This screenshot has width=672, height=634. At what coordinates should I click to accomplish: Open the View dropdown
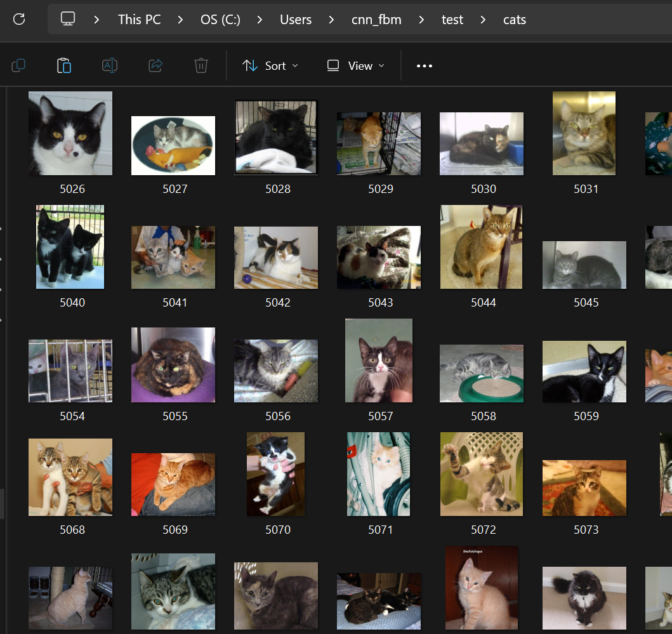[356, 65]
